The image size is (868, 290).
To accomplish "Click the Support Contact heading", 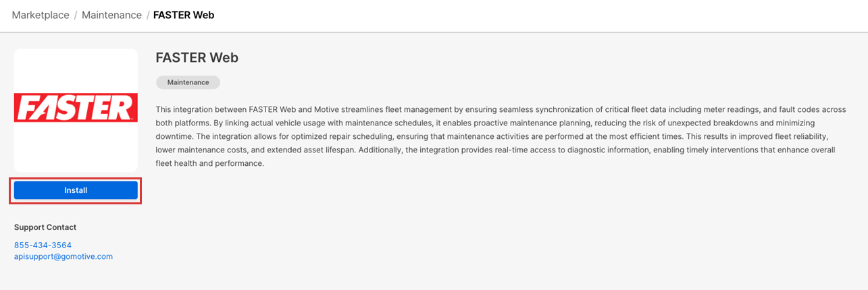I will pyautogui.click(x=45, y=227).
